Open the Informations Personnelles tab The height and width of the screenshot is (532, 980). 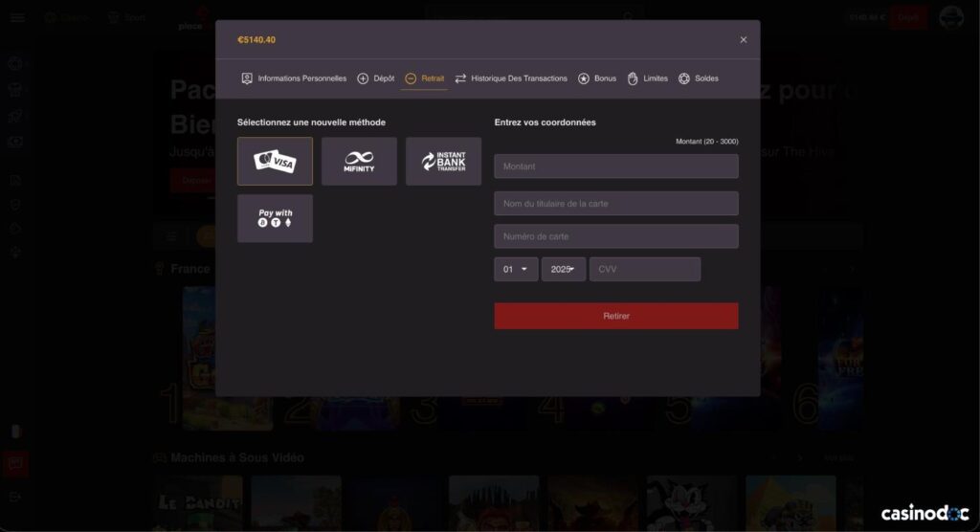(294, 78)
